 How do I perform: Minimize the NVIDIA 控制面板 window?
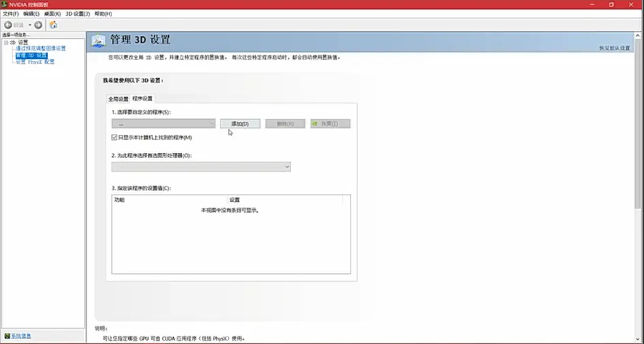(x=592, y=5)
